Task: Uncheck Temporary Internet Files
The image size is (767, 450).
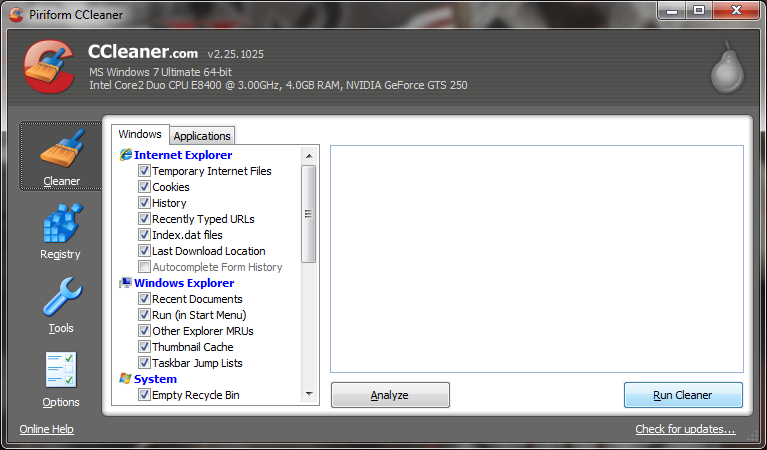Action: [x=144, y=171]
